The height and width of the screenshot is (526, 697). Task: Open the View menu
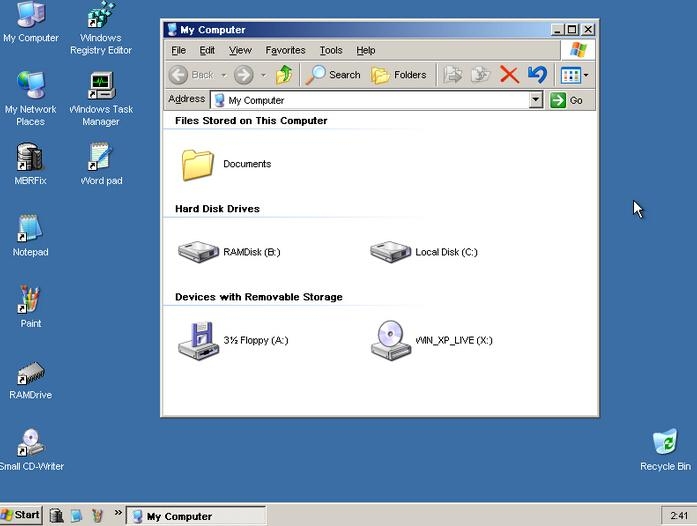[x=240, y=50]
